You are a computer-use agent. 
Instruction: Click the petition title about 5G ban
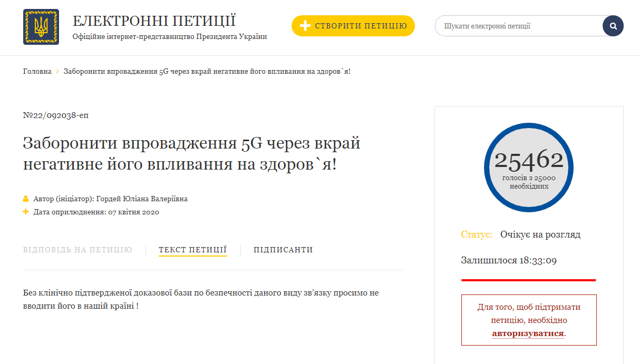pyautogui.click(x=192, y=154)
